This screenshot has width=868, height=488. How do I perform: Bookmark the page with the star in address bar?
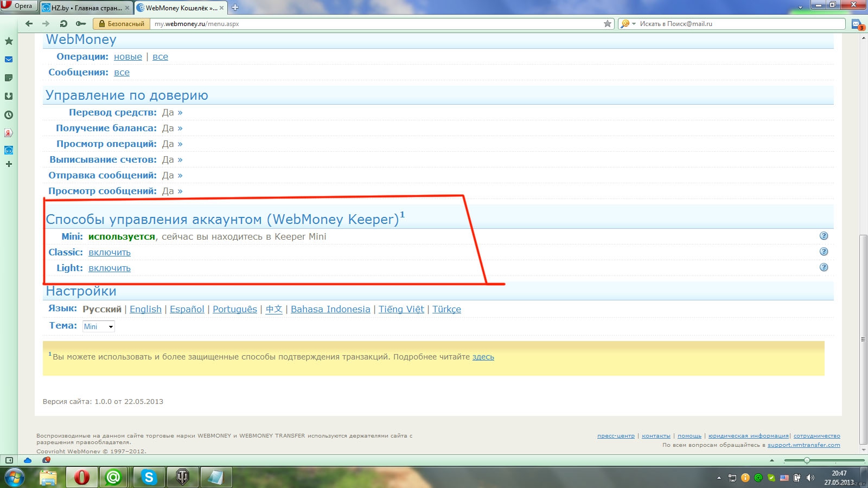pos(608,24)
